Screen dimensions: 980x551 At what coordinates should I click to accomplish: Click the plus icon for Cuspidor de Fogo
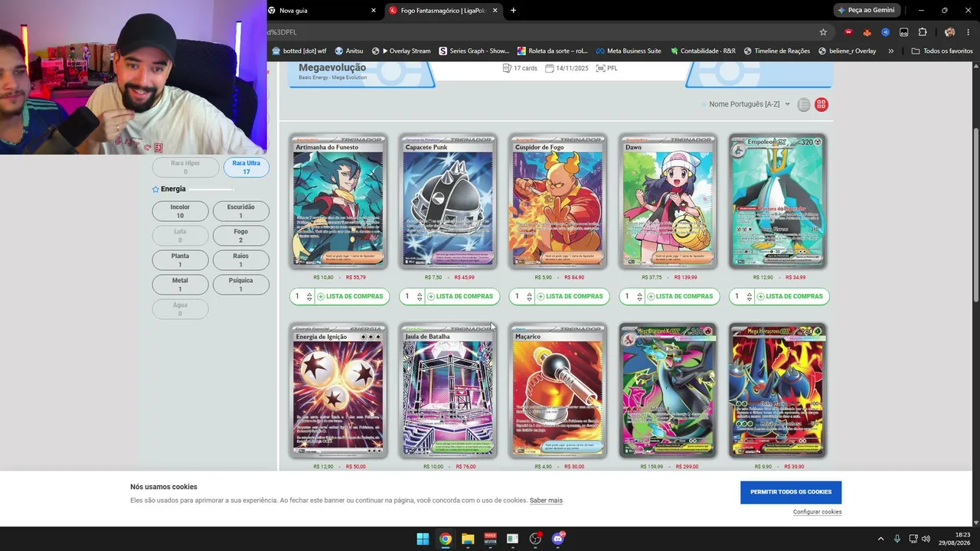[541, 296]
